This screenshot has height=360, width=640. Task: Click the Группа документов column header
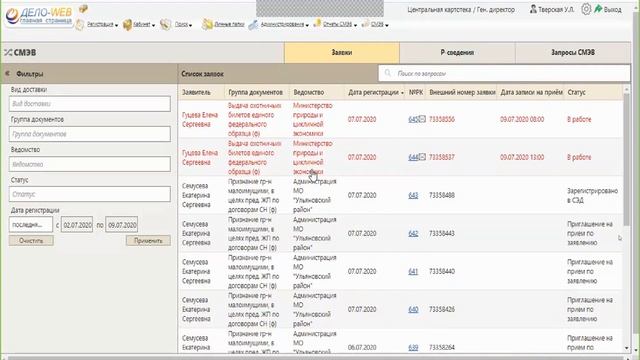[255, 93]
